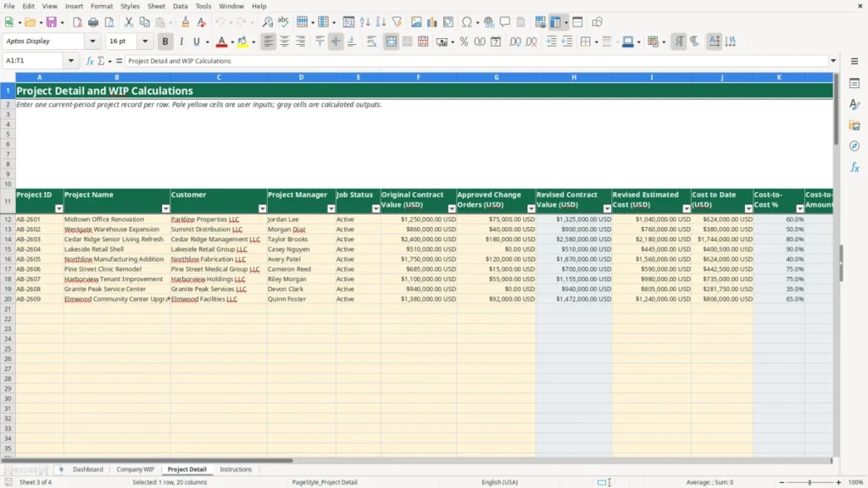868x488 pixels.
Task: Insert an image icon
Action: click(416, 22)
